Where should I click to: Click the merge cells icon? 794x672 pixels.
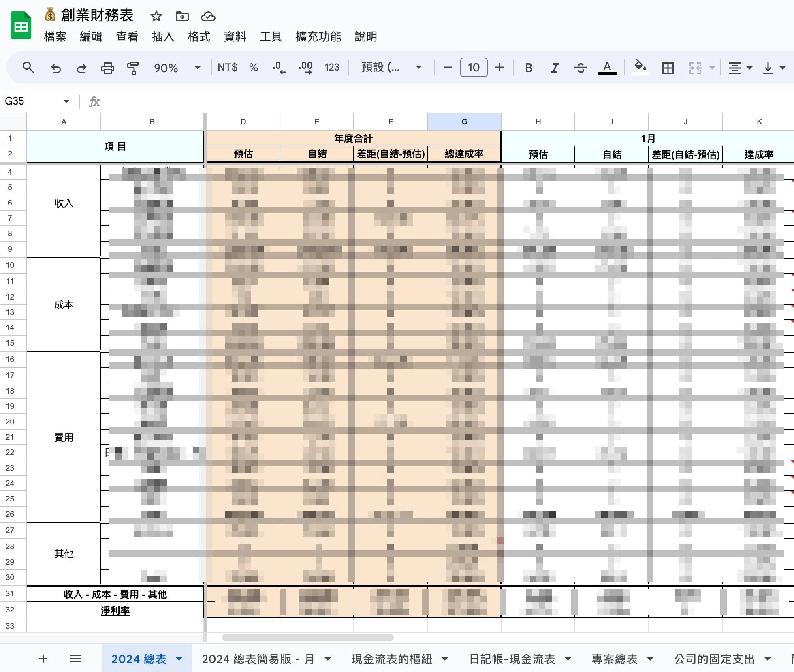695,68
